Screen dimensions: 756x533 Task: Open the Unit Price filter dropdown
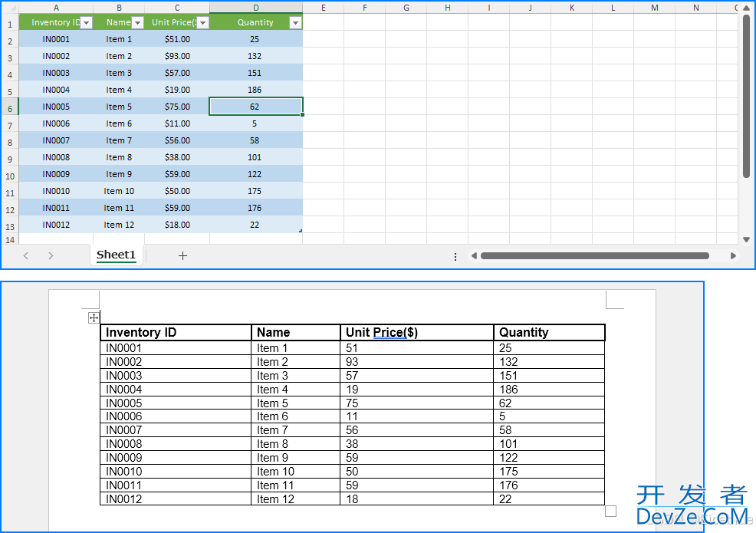point(203,23)
